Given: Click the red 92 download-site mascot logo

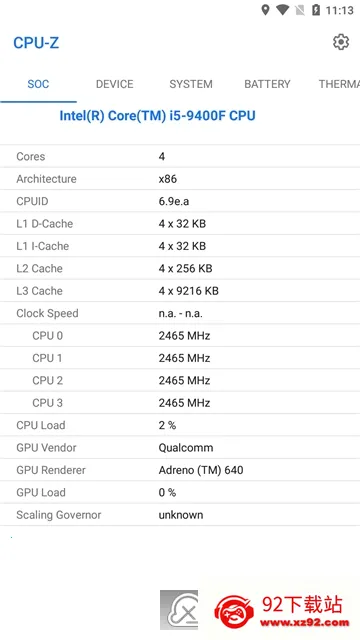Looking at the screenshot, I should [x=234, y=612].
